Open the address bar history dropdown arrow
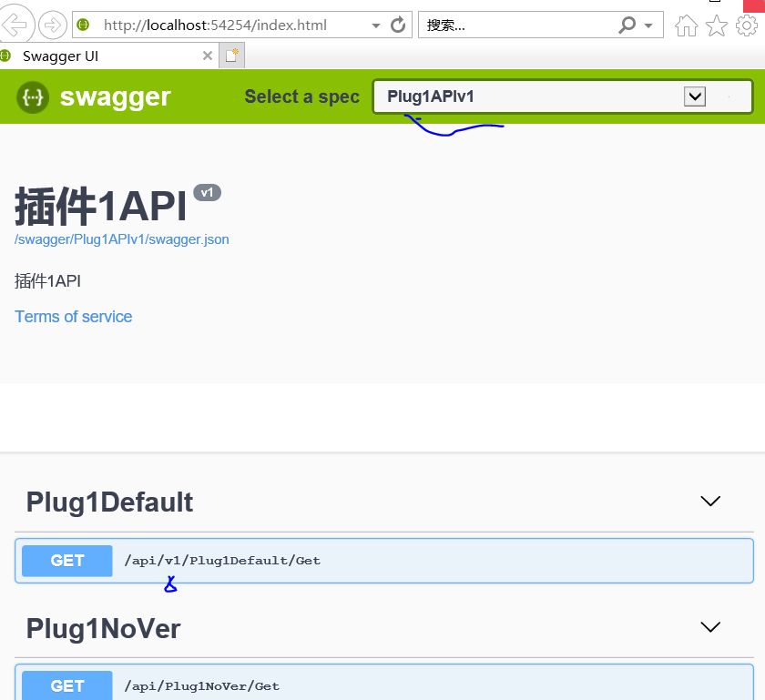This screenshot has height=700, width=765. click(375, 25)
